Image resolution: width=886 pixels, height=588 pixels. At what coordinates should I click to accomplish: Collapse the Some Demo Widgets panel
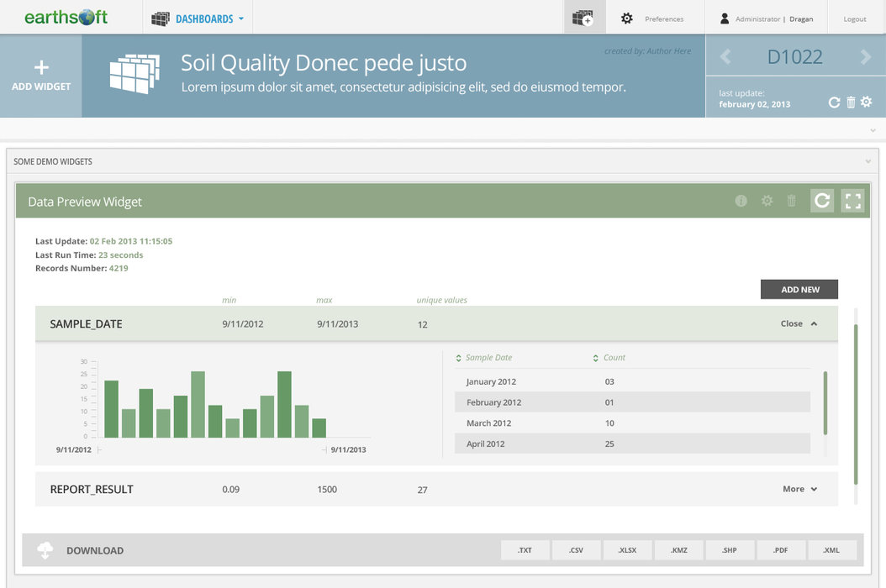[x=868, y=161]
